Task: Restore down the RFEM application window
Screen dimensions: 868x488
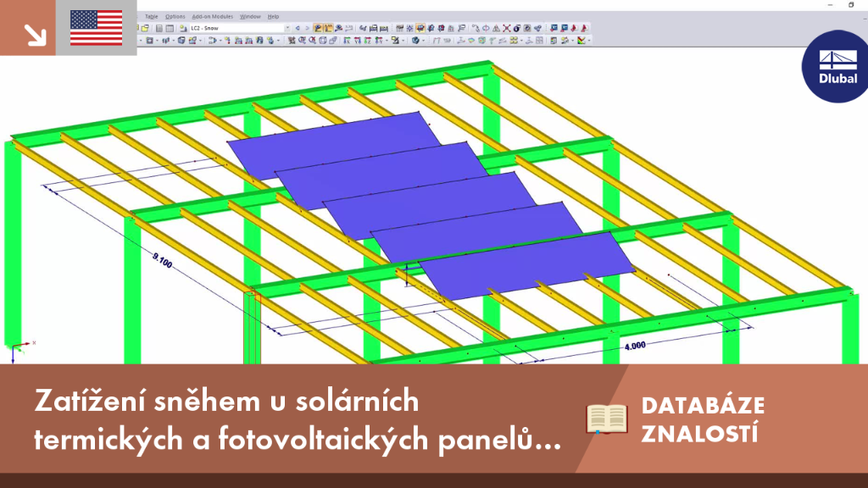Action: click(851, 5)
